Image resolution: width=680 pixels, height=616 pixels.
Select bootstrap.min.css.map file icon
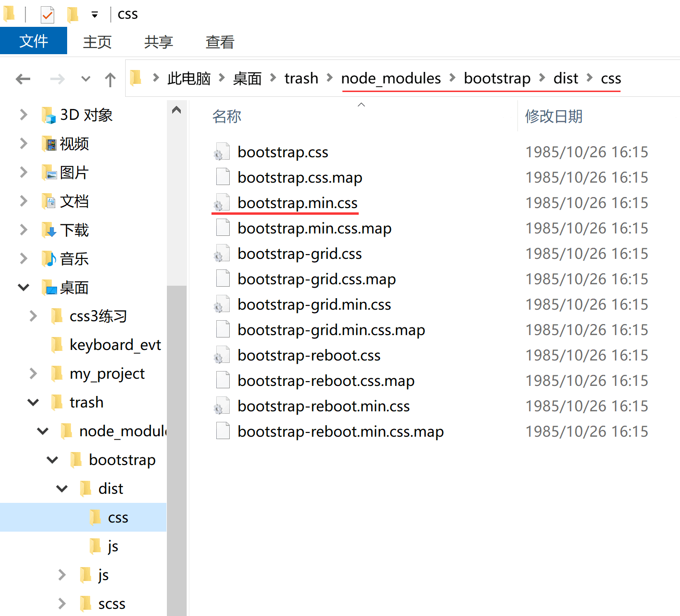(223, 228)
